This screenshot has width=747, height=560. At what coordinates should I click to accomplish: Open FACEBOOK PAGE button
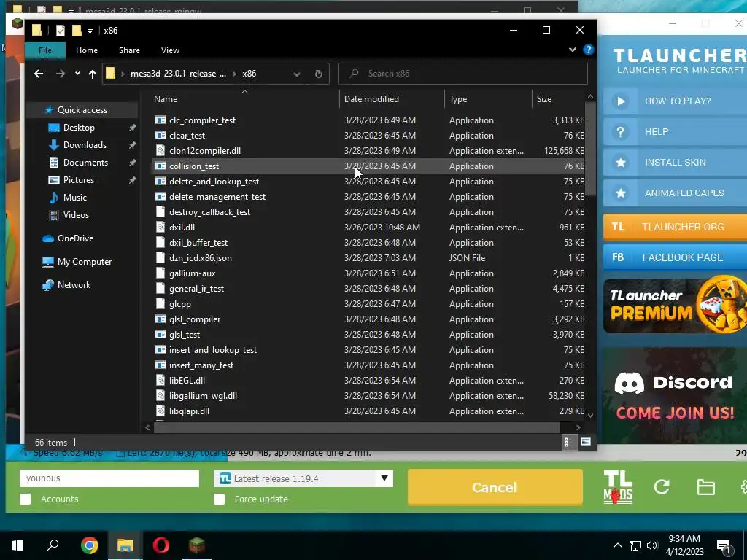click(x=675, y=257)
